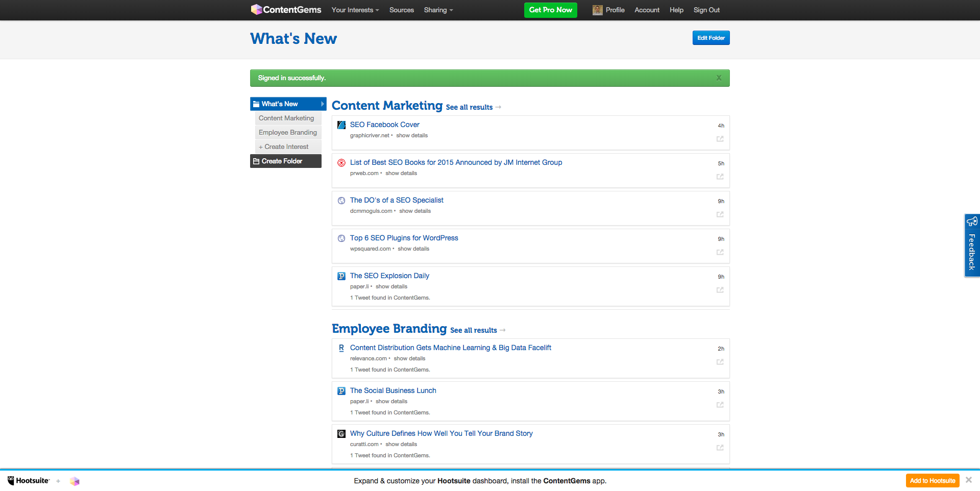This screenshot has height=491, width=980.
Task: Click the ContentGems logo
Action: (x=286, y=10)
